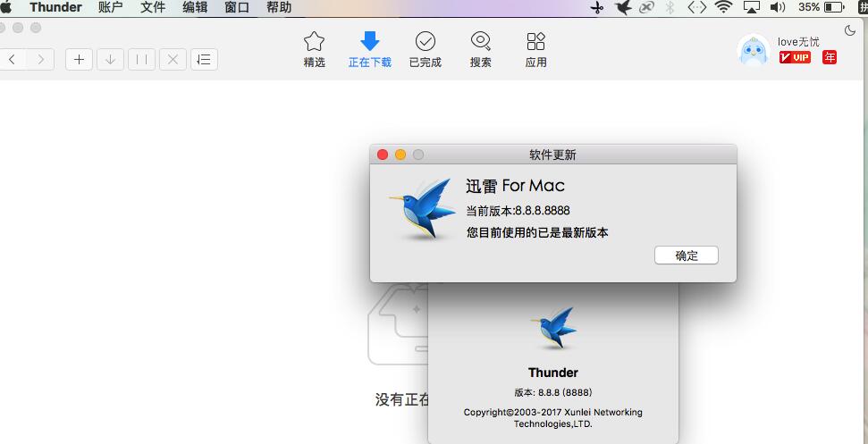Click the angle-brackets network icon in menu bar

pyautogui.click(x=697, y=7)
